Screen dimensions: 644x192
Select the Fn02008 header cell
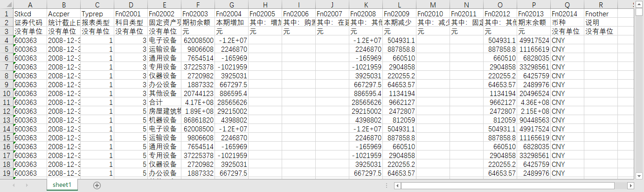point(366,14)
